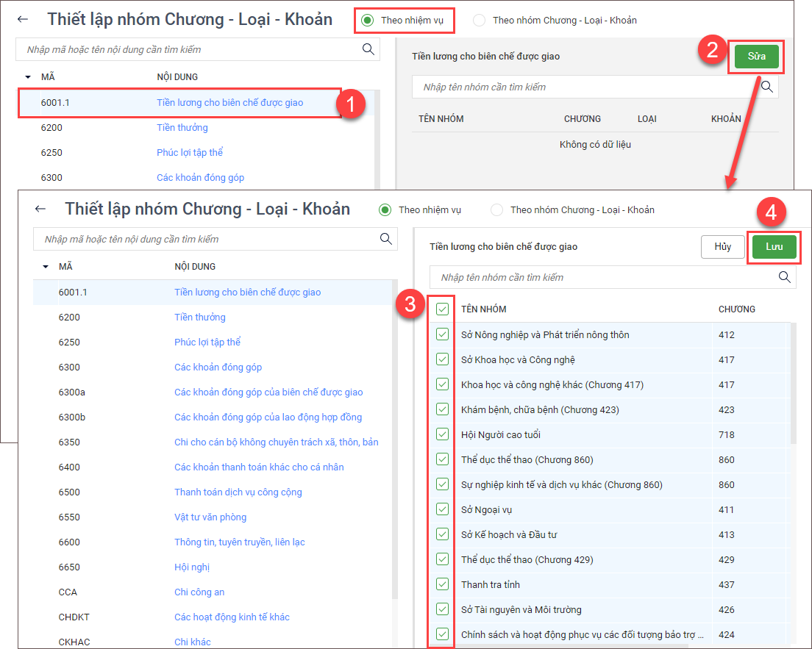
Task: Select 'Theo nhóm Chương - Loại - Khoản' lower radio
Action: (x=497, y=210)
